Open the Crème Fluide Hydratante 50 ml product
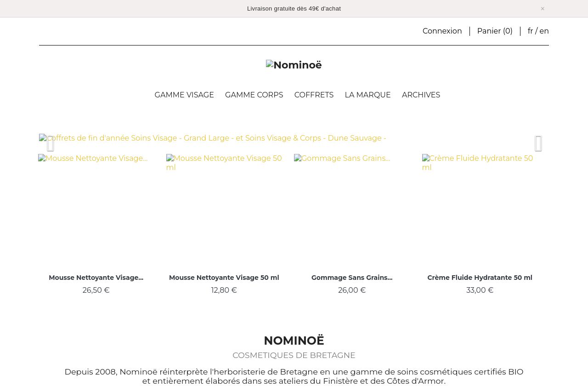The width and height of the screenshot is (588, 392). [480, 278]
